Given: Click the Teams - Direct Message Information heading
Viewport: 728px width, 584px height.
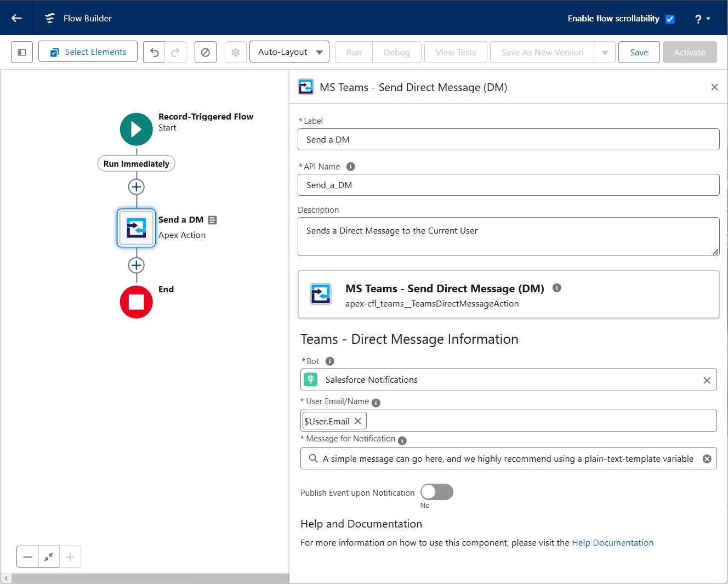Looking at the screenshot, I should click(410, 339).
